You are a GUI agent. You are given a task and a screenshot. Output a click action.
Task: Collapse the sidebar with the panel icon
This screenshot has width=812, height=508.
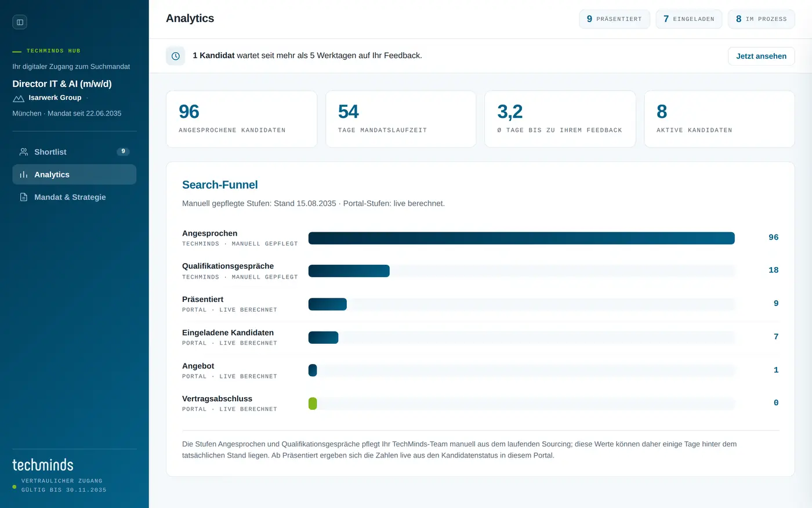[20, 22]
